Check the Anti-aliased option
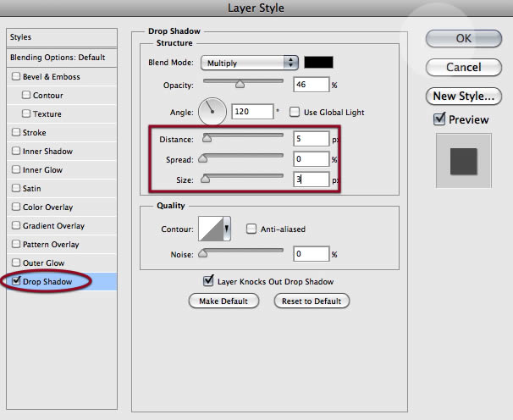This screenshot has width=513, height=420. (x=251, y=229)
